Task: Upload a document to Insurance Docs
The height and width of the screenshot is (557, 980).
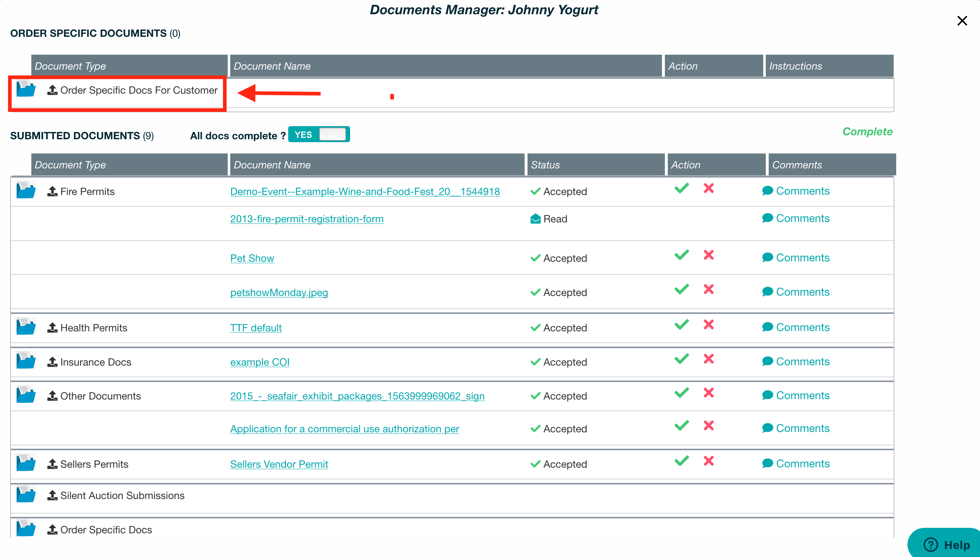Action: coord(52,362)
